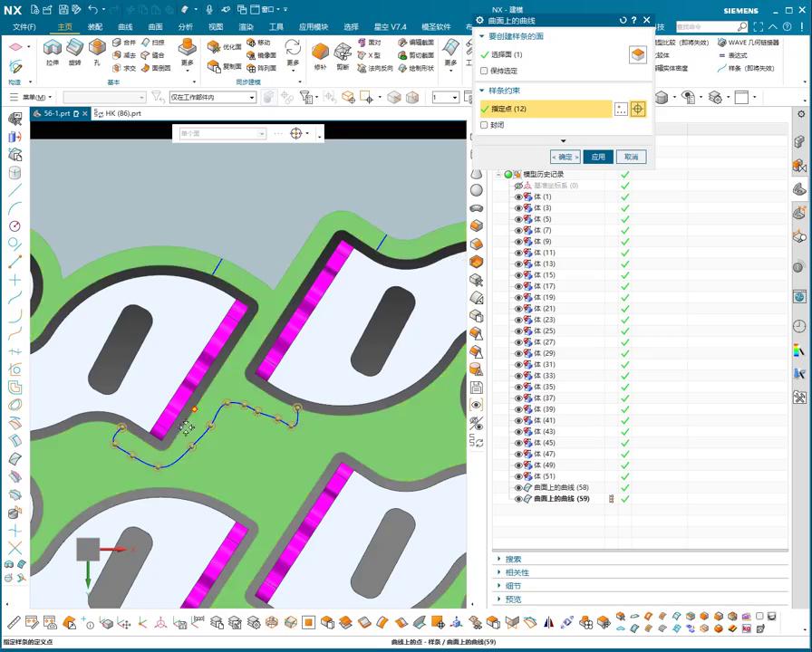Image resolution: width=812 pixels, height=652 pixels.
Task: Click the 取消 (Cancel) button
Action: tap(631, 157)
